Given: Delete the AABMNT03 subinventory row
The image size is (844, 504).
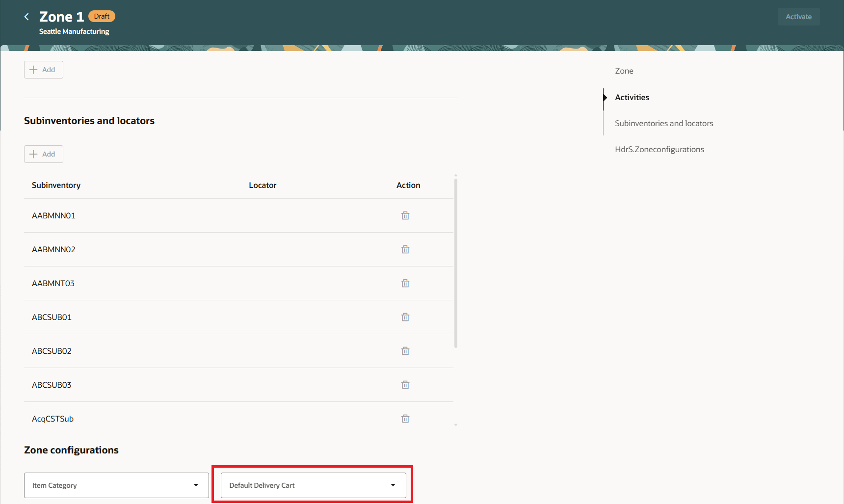Looking at the screenshot, I should pyautogui.click(x=405, y=283).
